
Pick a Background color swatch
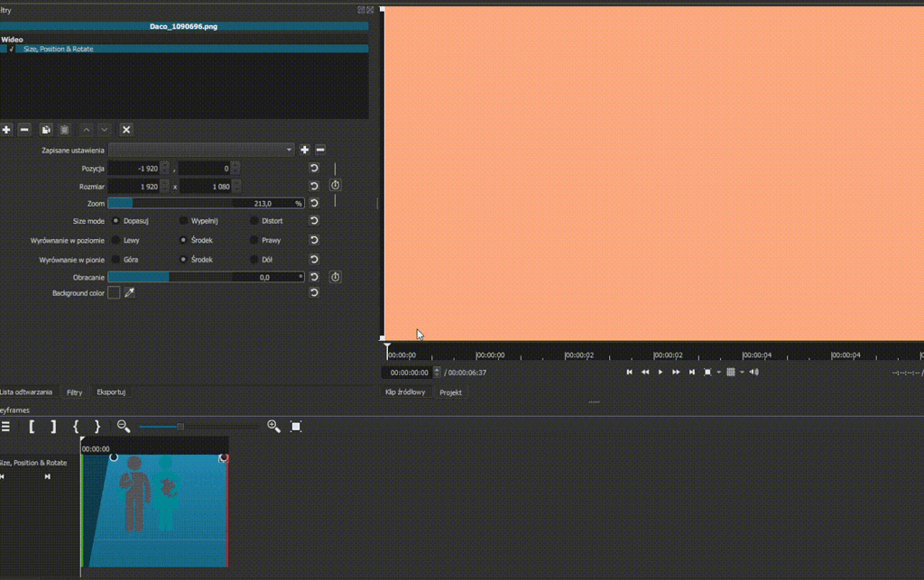click(x=114, y=292)
